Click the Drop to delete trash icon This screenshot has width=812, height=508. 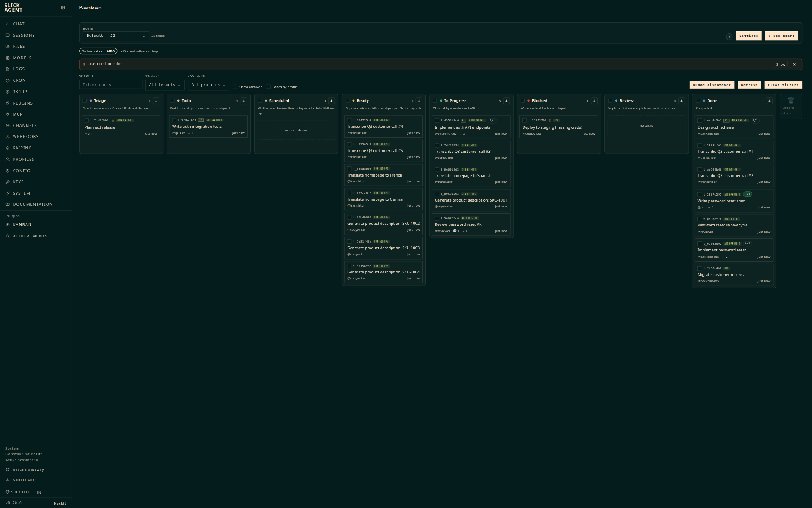click(x=791, y=101)
